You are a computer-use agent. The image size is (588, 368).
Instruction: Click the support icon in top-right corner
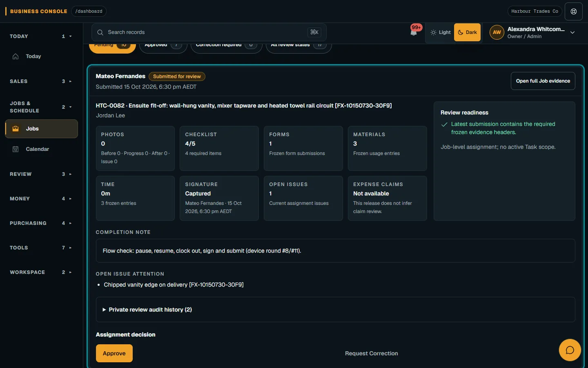coord(574,11)
